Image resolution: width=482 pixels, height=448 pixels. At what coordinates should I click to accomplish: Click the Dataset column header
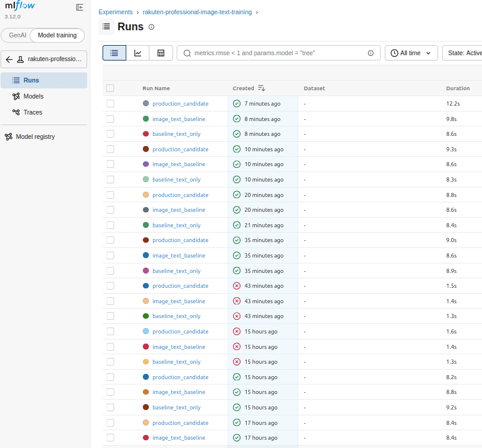tap(314, 88)
